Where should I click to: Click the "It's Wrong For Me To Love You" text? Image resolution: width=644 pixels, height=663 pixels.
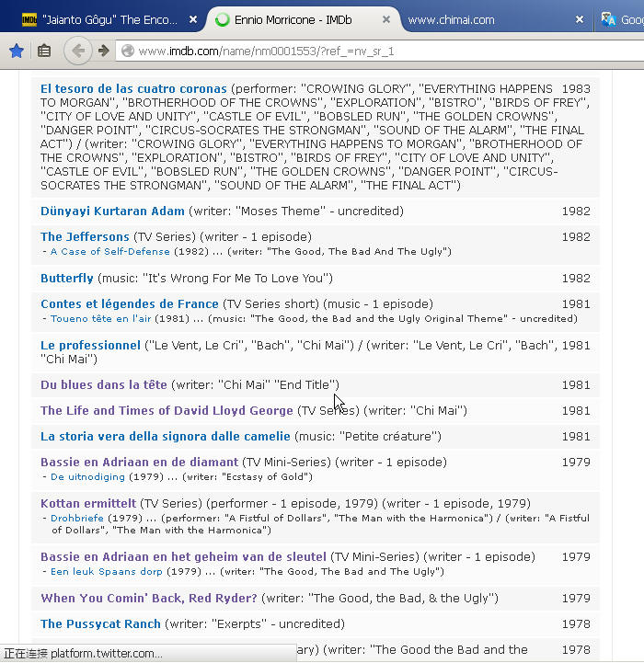[x=236, y=279]
